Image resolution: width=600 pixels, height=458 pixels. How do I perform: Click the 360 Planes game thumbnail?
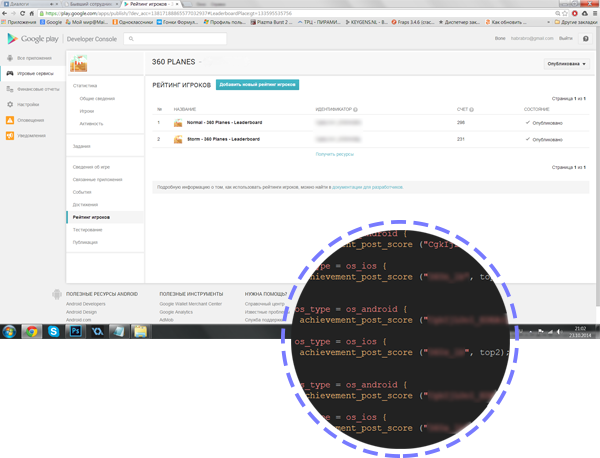pyautogui.click(x=78, y=64)
